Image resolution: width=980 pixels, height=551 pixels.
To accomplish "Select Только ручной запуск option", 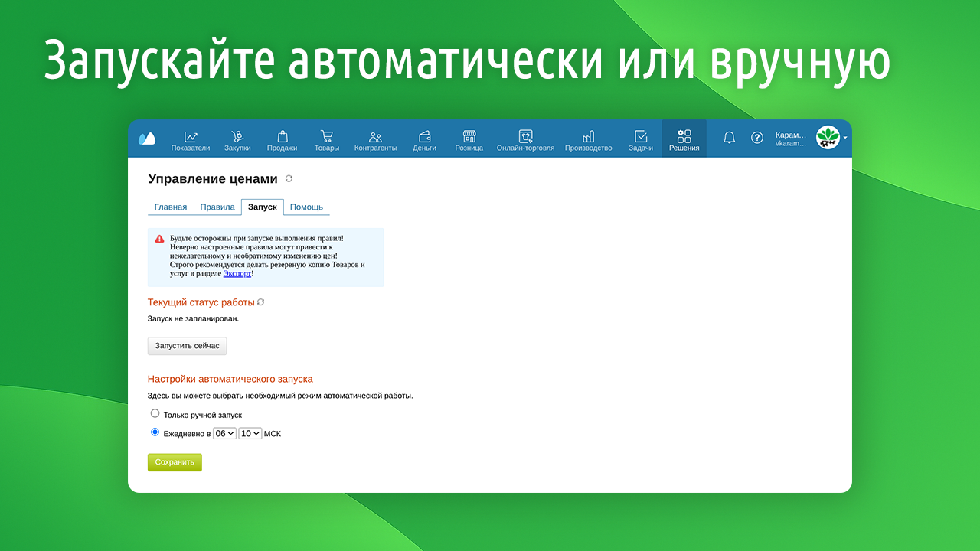I will [x=155, y=413].
